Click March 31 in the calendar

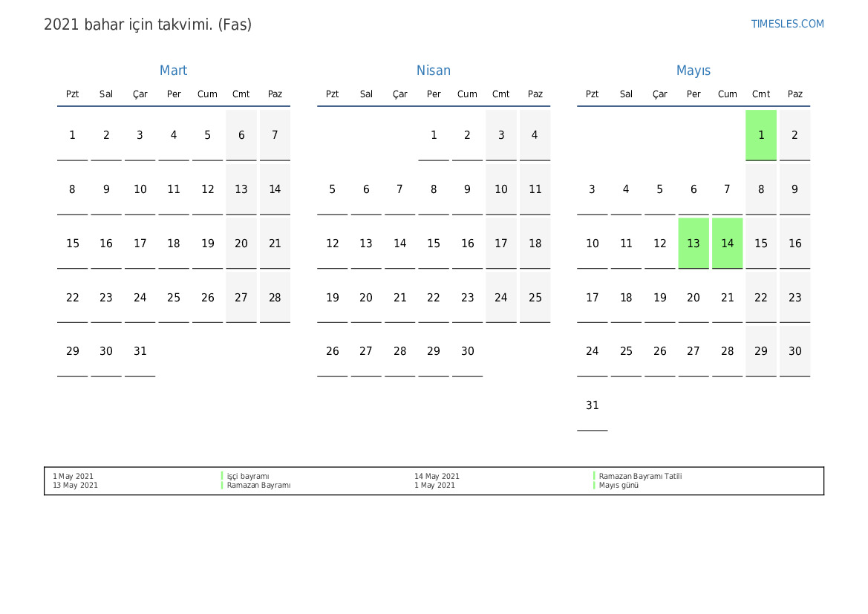tap(140, 352)
